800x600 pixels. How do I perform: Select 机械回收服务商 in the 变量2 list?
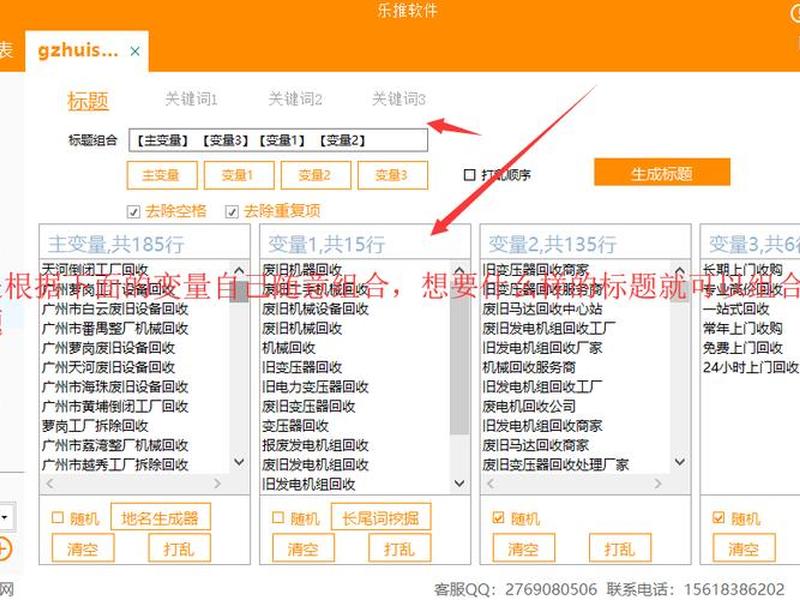tap(529, 367)
